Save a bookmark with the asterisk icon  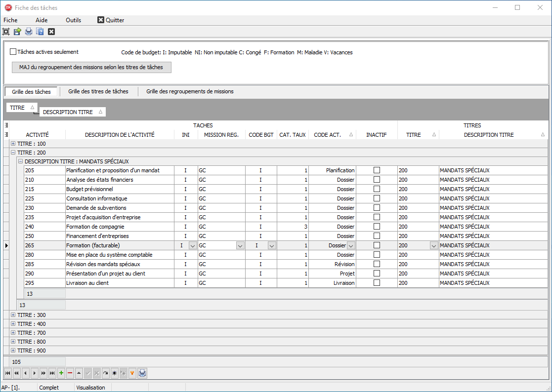pos(115,373)
